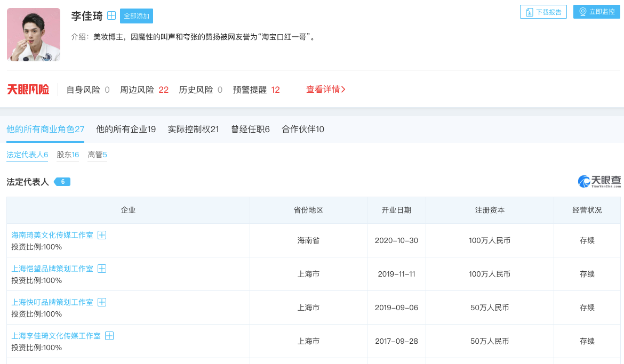The width and height of the screenshot is (624, 364).
Task: Filter roles by 高管
Action: [98, 155]
